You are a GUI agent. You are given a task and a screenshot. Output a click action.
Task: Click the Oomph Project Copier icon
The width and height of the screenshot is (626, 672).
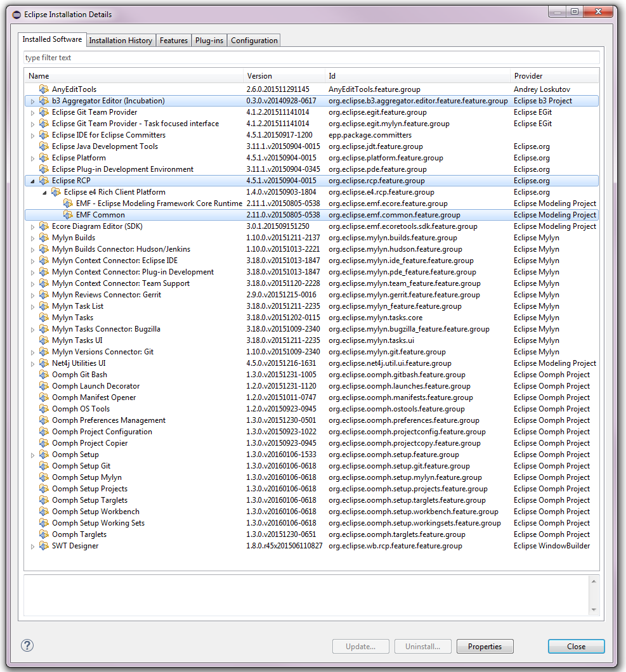[44, 443]
